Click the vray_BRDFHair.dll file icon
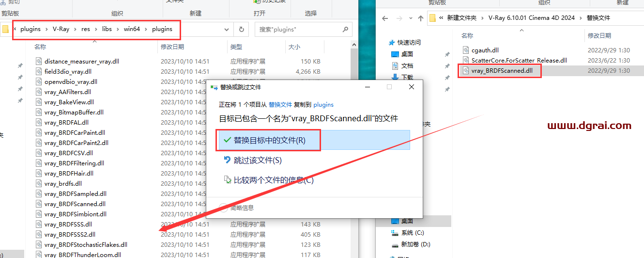The height and width of the screenshot is (258, 644). (39, 174)
